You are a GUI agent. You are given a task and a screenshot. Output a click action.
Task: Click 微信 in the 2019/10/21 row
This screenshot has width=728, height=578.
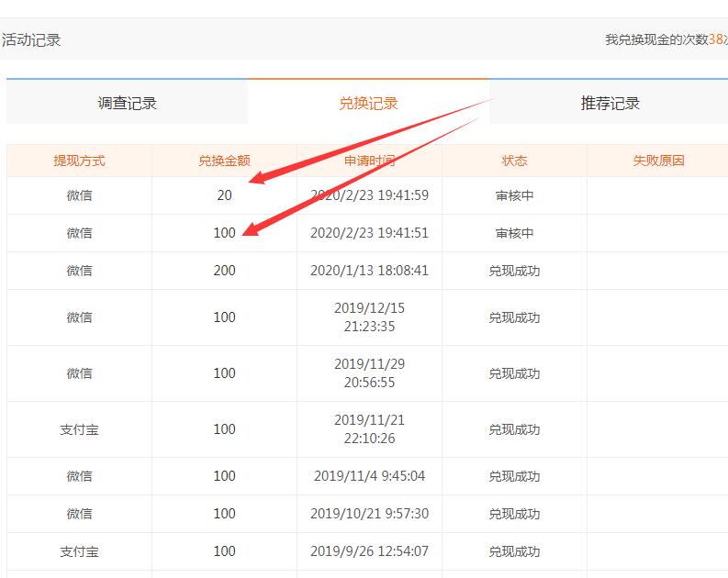coord(79,514)
